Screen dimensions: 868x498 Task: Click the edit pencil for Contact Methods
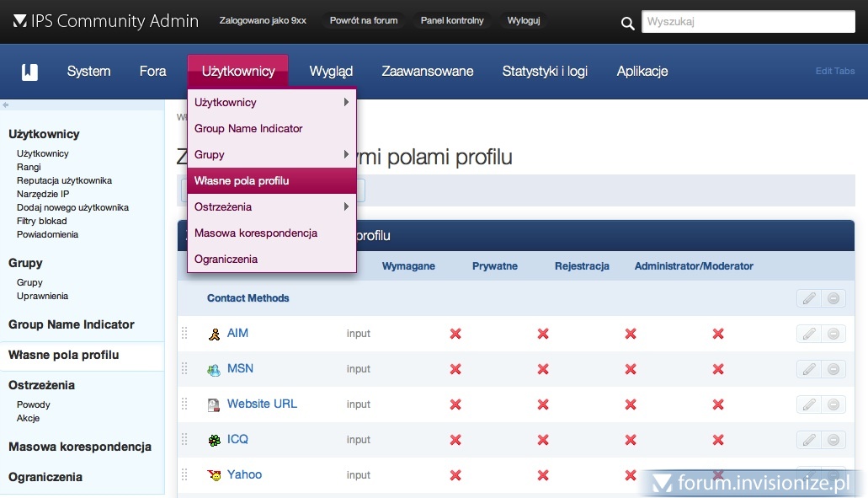[x=808, y=298]
